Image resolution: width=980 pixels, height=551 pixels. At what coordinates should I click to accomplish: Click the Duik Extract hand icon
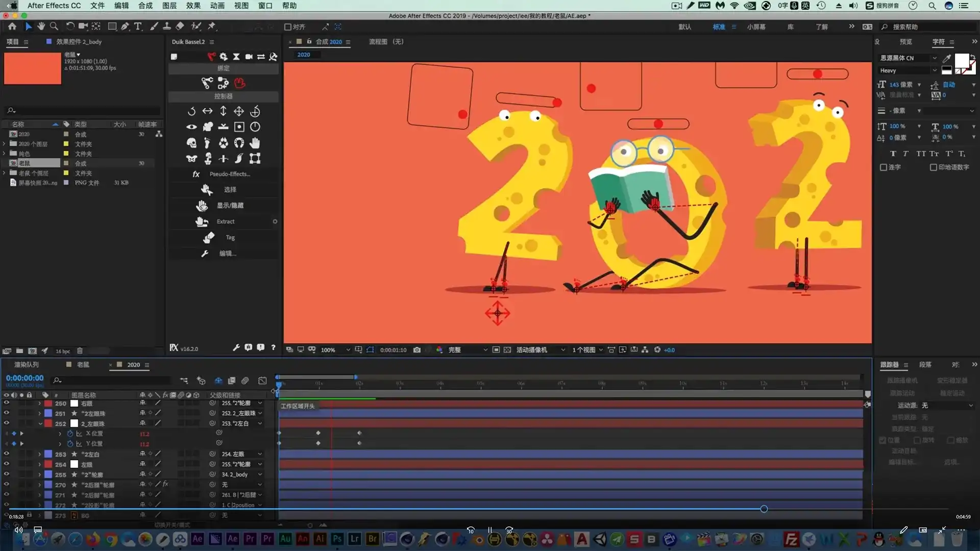click(202, 221)
